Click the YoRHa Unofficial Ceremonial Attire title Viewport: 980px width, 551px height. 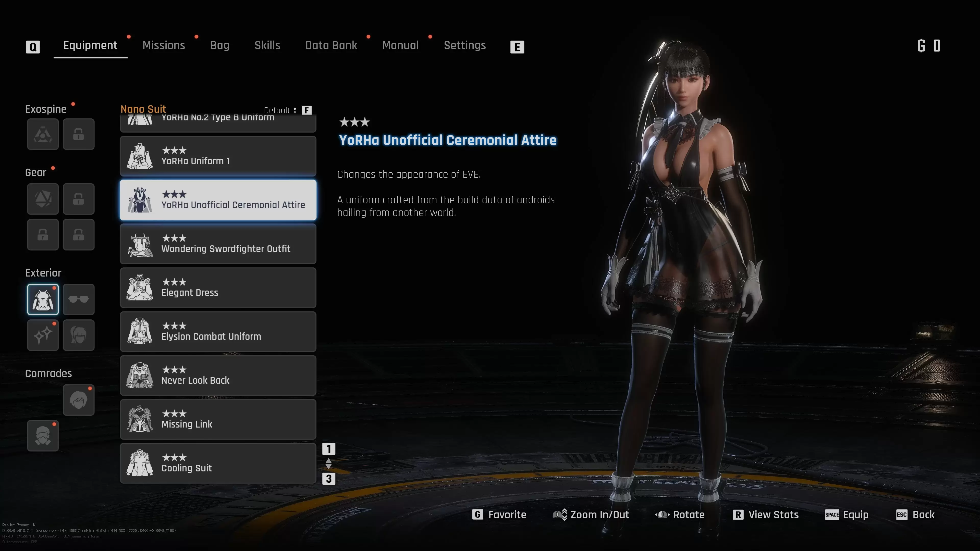[447, 140]
